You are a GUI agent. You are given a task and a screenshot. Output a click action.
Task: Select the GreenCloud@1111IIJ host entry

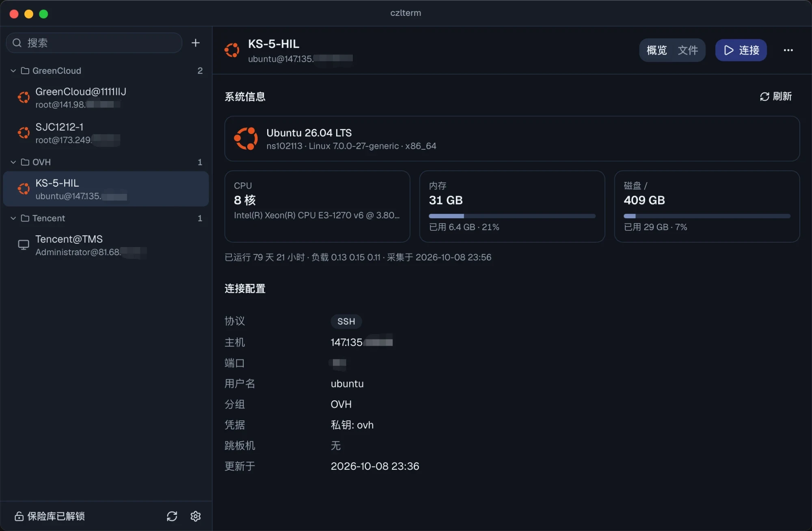(106, 98)
